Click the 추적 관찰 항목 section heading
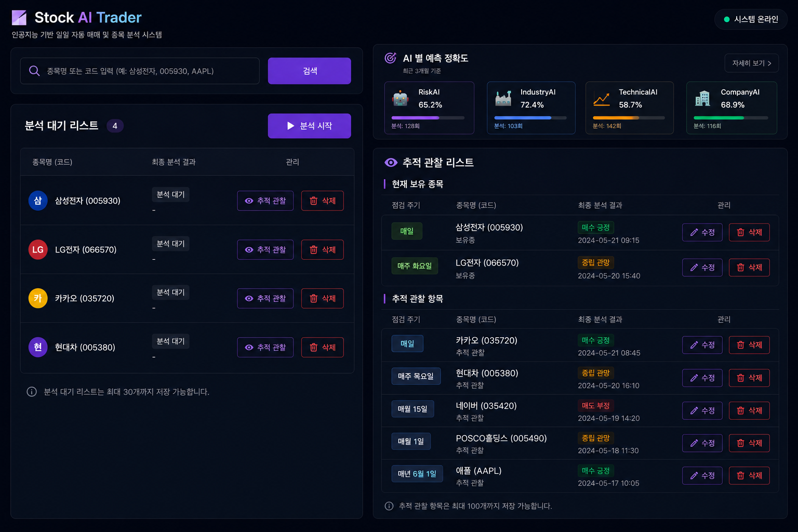Image resolution: width=798 pixels, height=532 pixels. (x=417, y=299)
